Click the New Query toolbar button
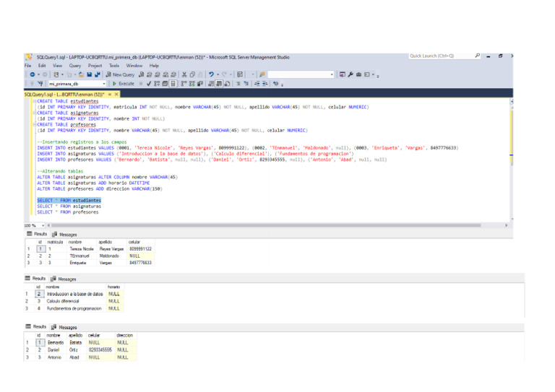555x392 pixels. pos(119,74)
